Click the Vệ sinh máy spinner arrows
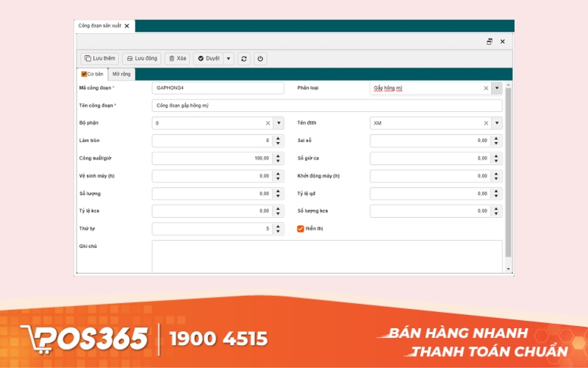This screenshot has height=368, width=588. pos(278,176)
